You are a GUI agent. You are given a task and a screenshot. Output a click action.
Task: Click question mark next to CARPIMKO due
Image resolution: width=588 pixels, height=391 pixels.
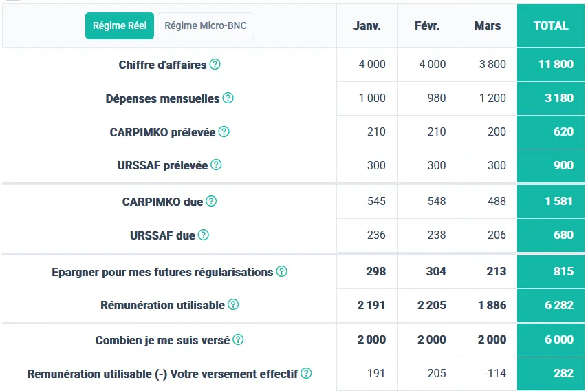pos(211,202)
